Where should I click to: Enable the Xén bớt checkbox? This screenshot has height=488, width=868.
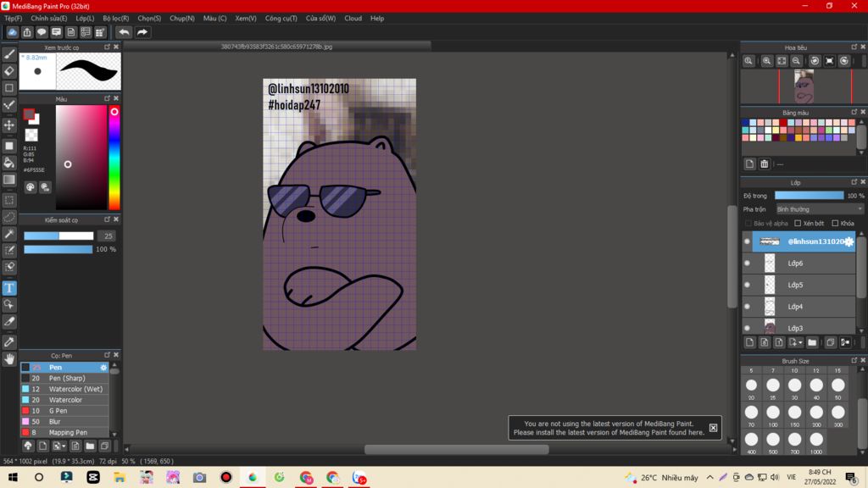tap(798, 224)
